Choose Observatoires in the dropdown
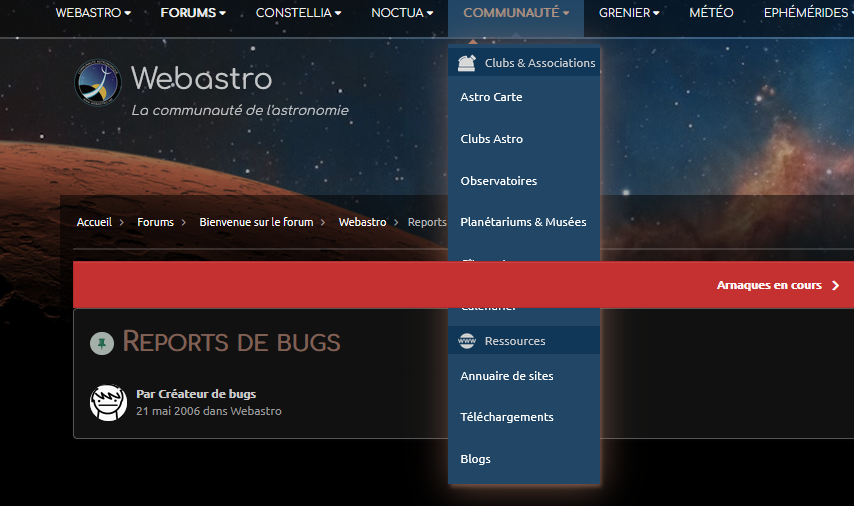 tap(499, 181)
